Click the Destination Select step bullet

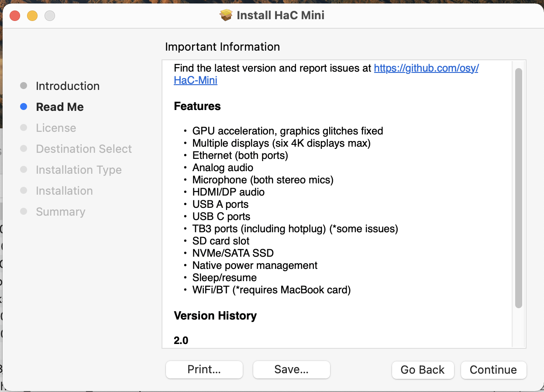pos(24,149)
